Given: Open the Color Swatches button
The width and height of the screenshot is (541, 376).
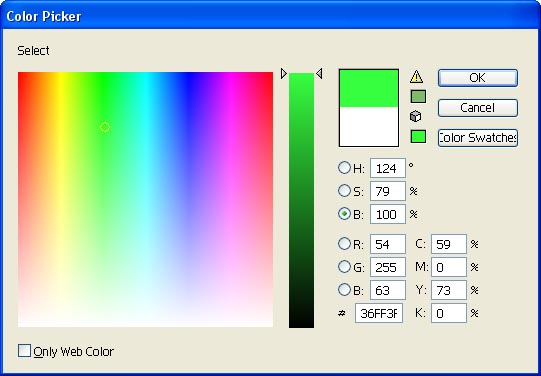Looking at the screenshot, I should (x=478, y=138).
